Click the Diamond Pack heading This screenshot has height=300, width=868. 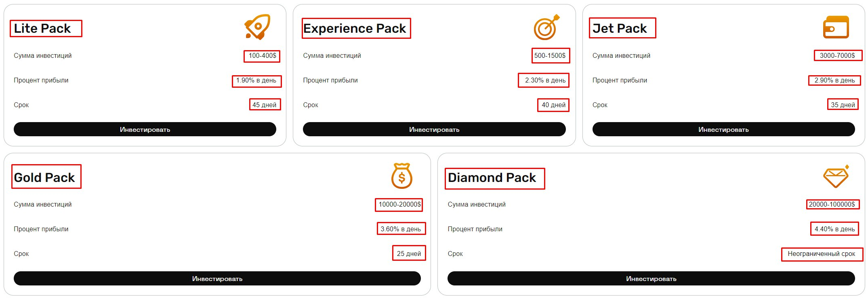coord(492,177)
